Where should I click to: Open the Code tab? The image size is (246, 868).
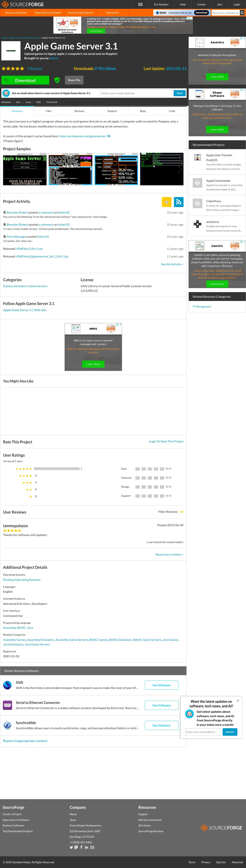[x=172, y=111]
